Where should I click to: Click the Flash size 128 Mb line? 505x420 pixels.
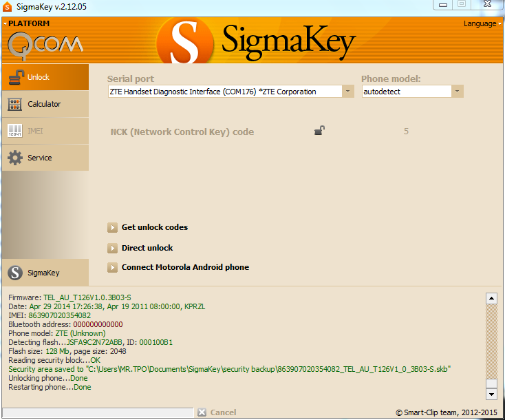pos(67,351)
